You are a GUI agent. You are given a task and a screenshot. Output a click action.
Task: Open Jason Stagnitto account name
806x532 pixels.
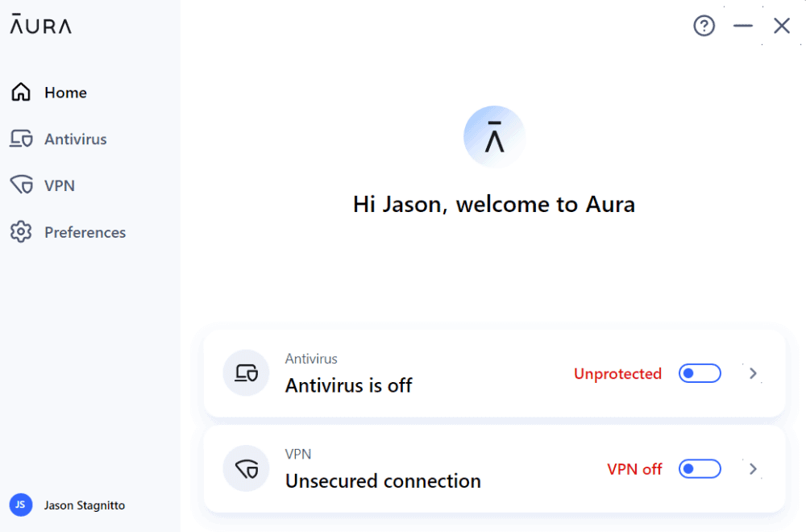click(85, 505)
